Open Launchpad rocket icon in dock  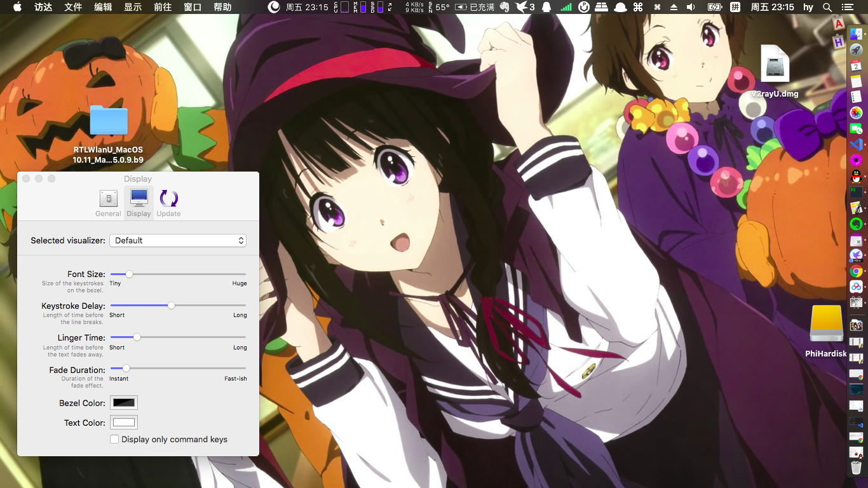pos(856,50)
